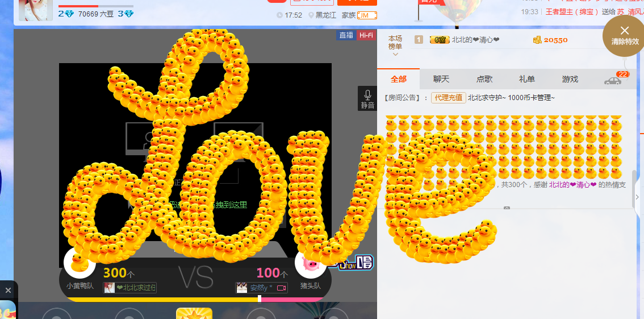Click 王者盟主（绵宝） in the gift feed

[x=572, y=12]
